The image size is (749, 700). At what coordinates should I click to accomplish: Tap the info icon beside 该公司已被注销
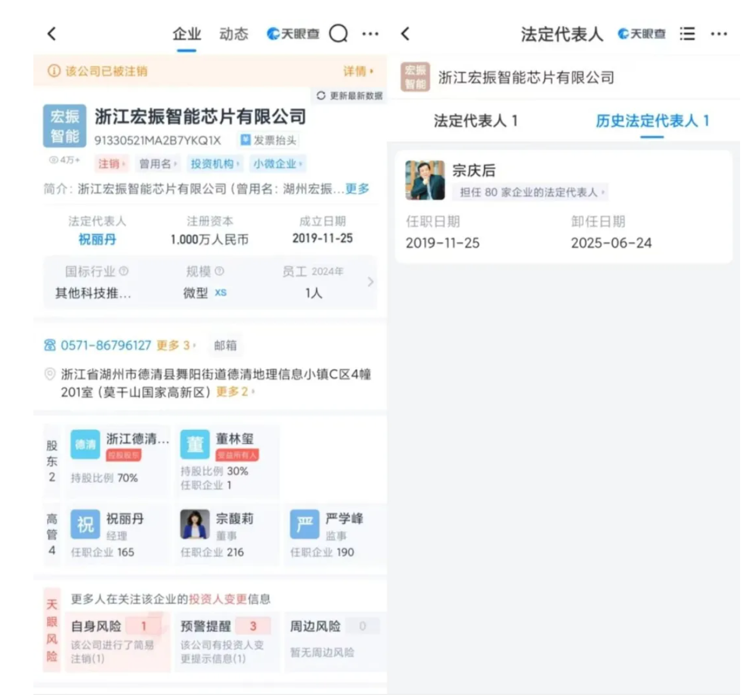[x=54, y=71]
